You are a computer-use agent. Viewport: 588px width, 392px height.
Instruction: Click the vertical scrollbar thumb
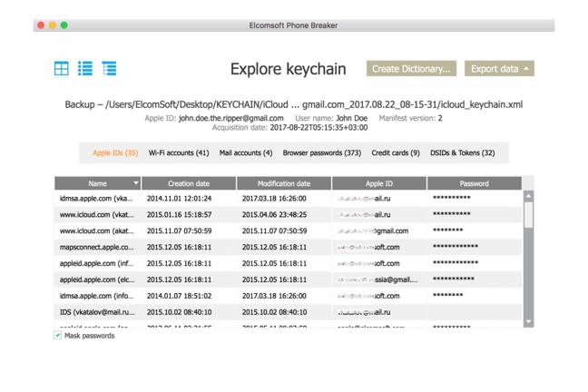[528, 215]
